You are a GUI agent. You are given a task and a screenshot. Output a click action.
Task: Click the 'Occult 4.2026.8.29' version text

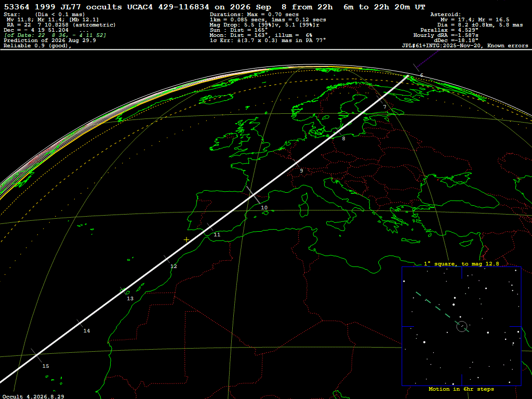33,396
